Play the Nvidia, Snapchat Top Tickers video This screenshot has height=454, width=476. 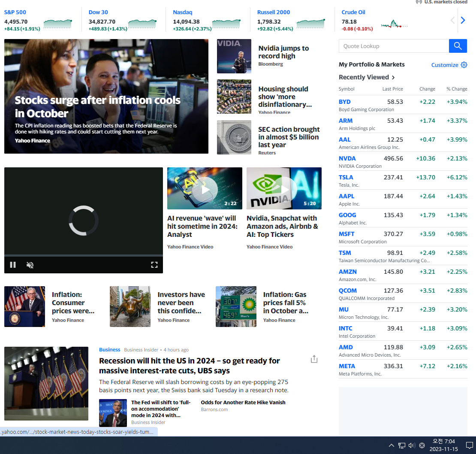[x=284, y=190]
